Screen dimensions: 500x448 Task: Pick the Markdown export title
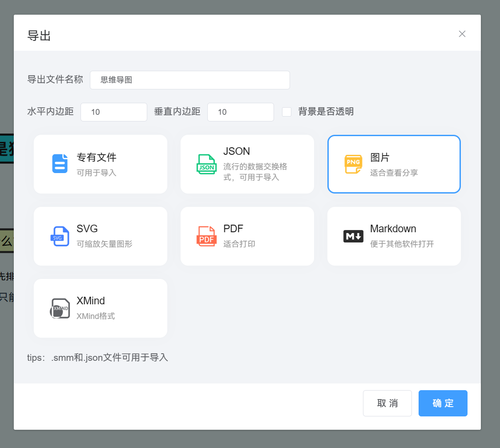point(393,229)
